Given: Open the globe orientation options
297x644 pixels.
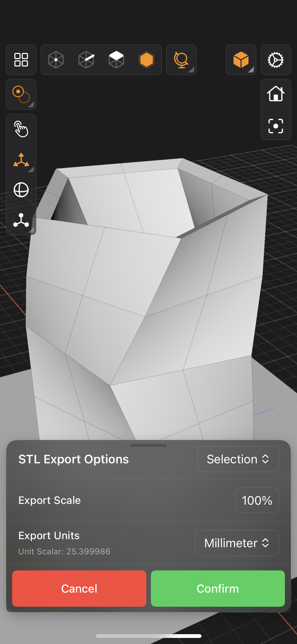Looking at the screenshot, I should (x=181, y=60).
